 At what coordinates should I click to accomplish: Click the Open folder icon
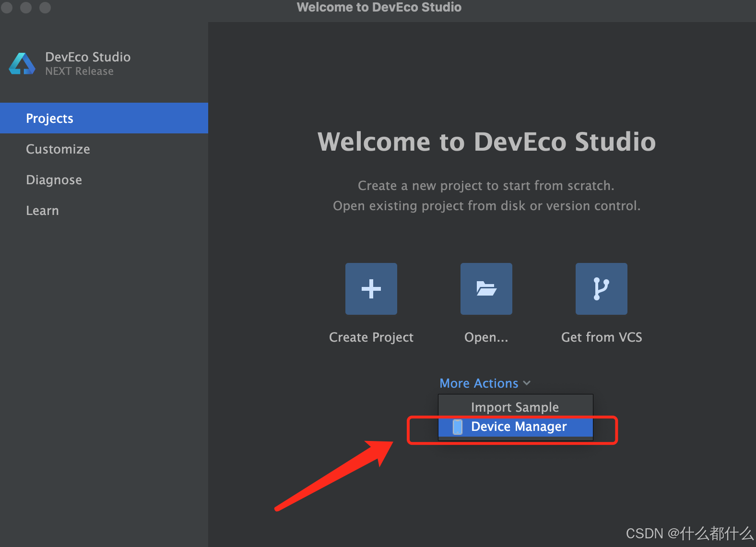[486, 289]
